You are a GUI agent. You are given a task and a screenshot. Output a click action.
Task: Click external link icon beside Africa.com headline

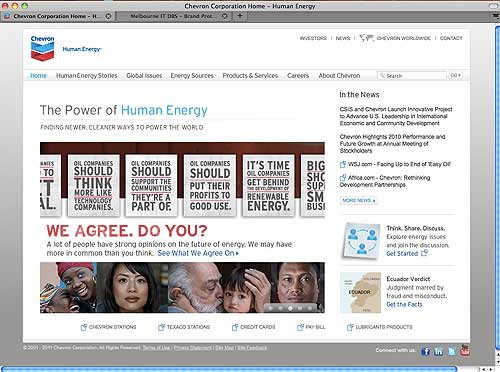click(343, 178)
